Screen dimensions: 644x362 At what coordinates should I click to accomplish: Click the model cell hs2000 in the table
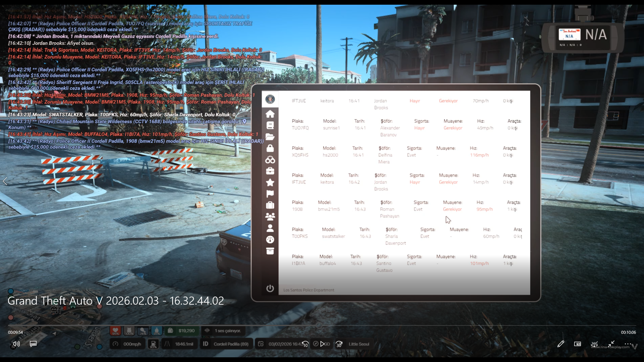pos(330,155)
